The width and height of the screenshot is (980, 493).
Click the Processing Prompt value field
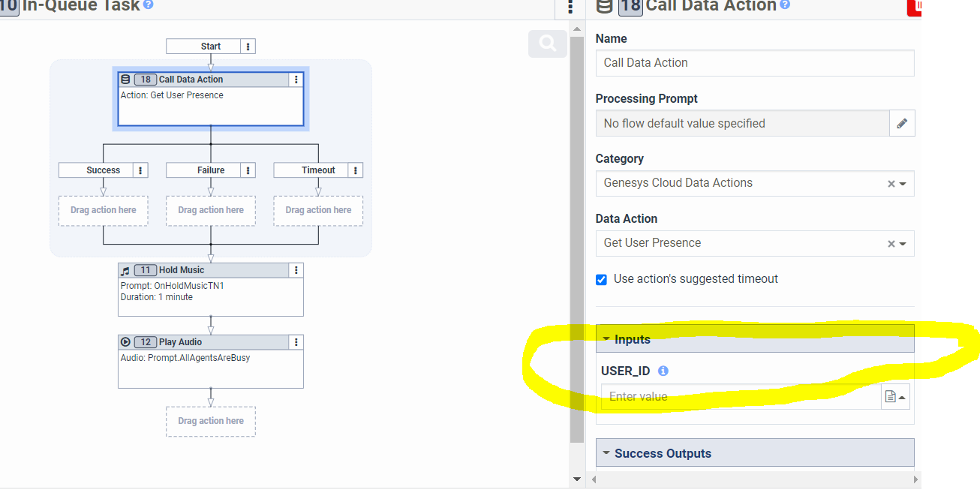(743, 123)
